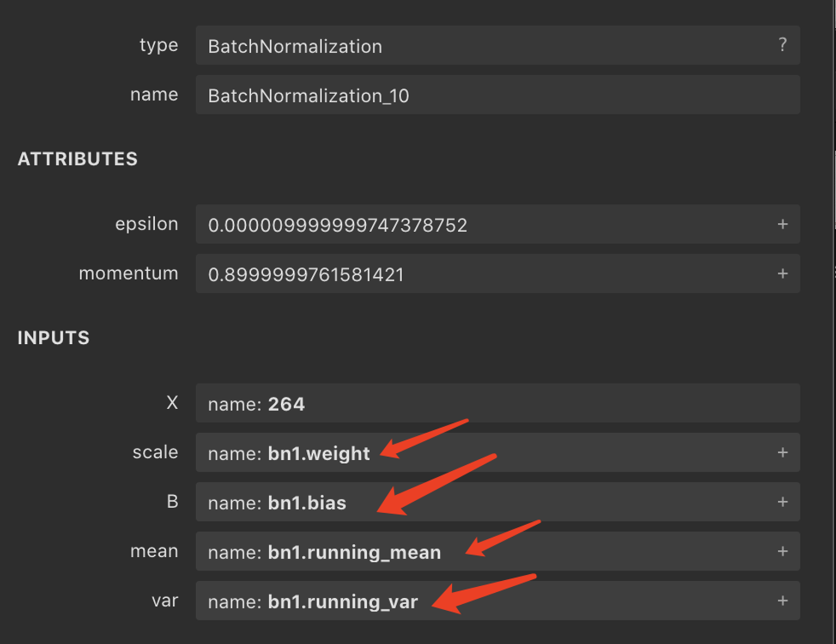Select the bn1.running_mean tensor name
The height and width of the screenshot is (644, 836).
354,552
